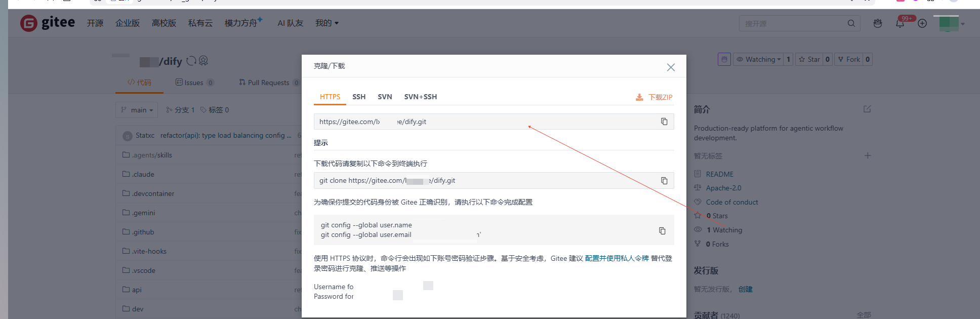Close the clone/download dialog

click(671, 67)
